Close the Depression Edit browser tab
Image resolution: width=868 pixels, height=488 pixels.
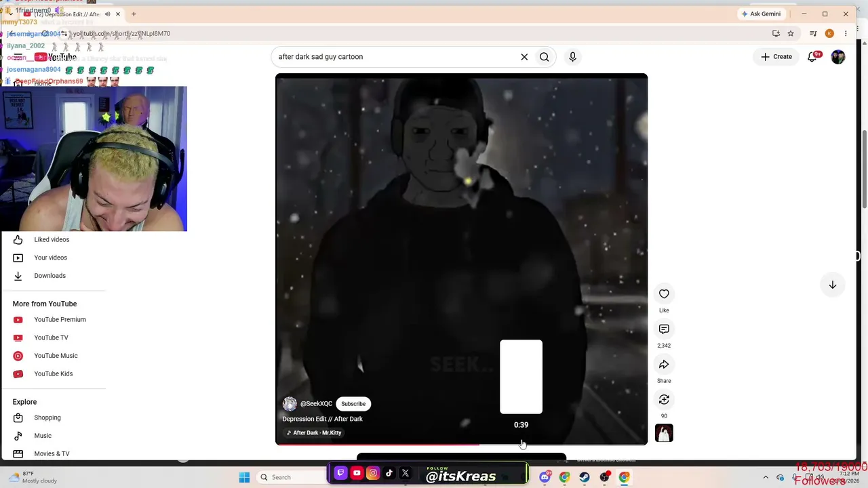[118, 14]
